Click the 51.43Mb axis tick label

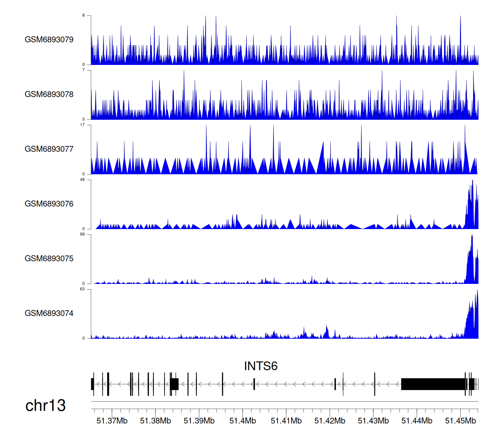[x=373, y=421]
